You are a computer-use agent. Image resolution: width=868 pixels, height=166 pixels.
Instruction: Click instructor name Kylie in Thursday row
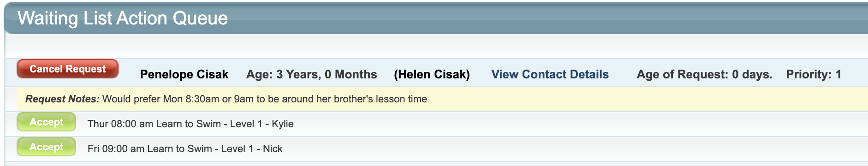(283, 124)
